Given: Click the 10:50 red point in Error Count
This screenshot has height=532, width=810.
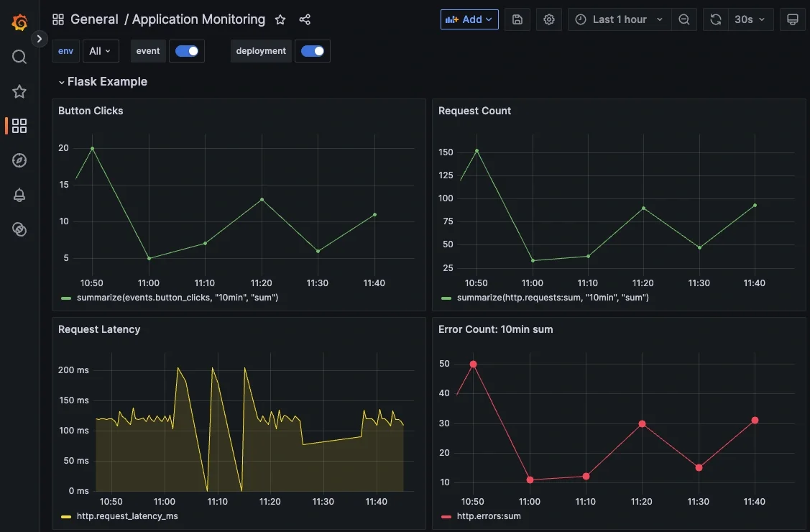Looking at the screenshot, I should (x=473, y=364).
